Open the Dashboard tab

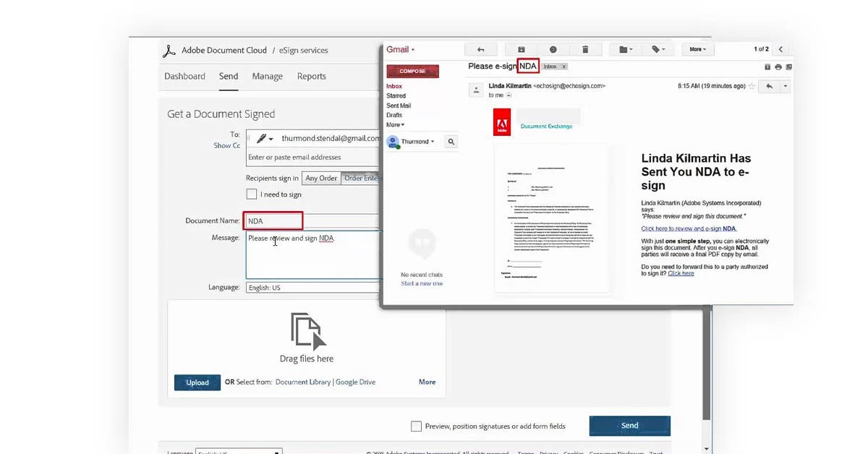[x=184, y=75]
